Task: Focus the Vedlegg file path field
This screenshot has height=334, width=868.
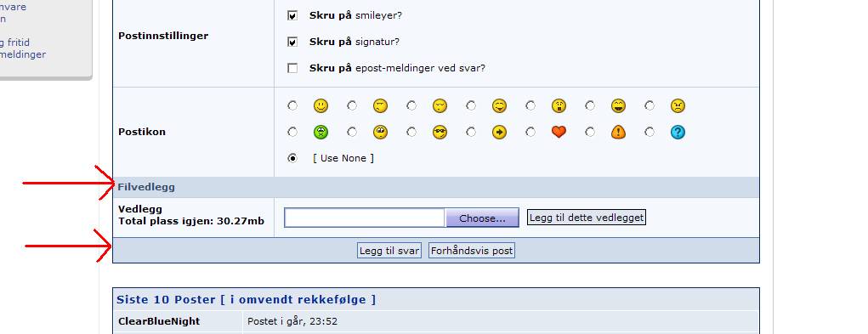Action: [365, 218]
